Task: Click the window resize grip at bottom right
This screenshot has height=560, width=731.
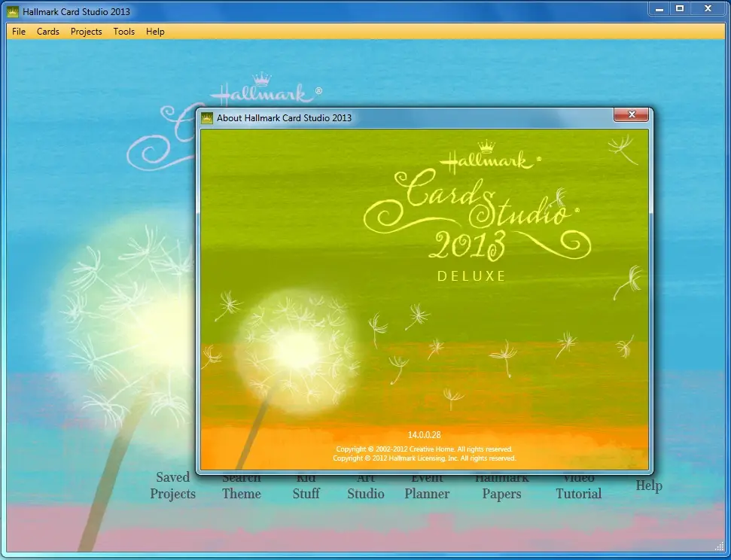Action: (720, 546)
